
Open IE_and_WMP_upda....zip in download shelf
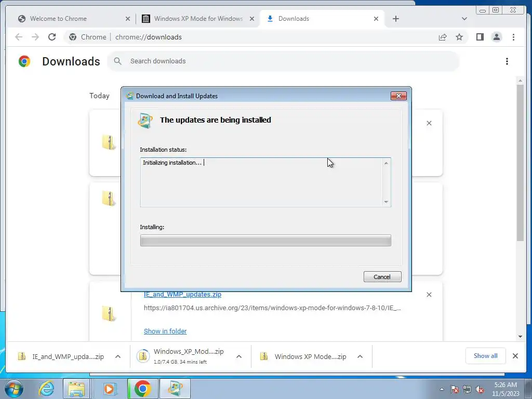click(61, 356)
